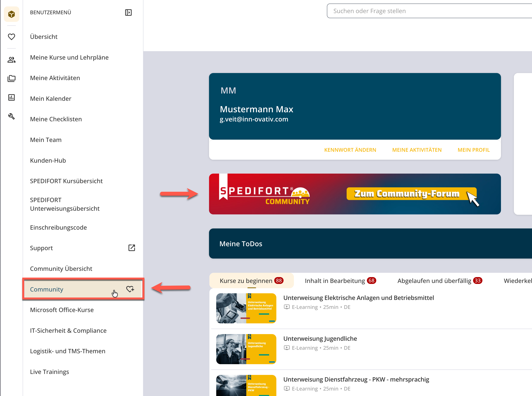This screenshot has height=396, width=532.
Task: Click the MEIN PROFIL link
Action: (473, 150)
